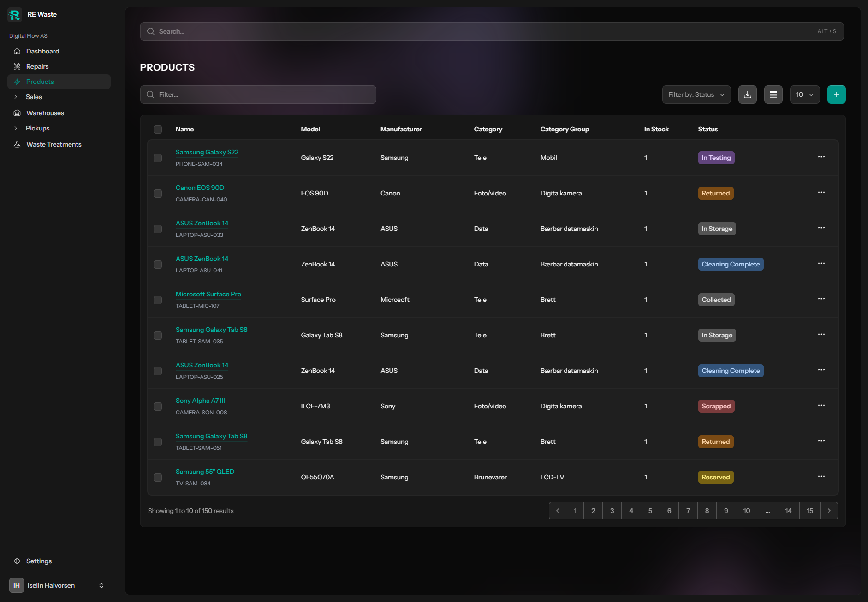The image size is (868, 602).
Task: Open user menu for Iselin Halvorsen
Action: click(59, 585)
